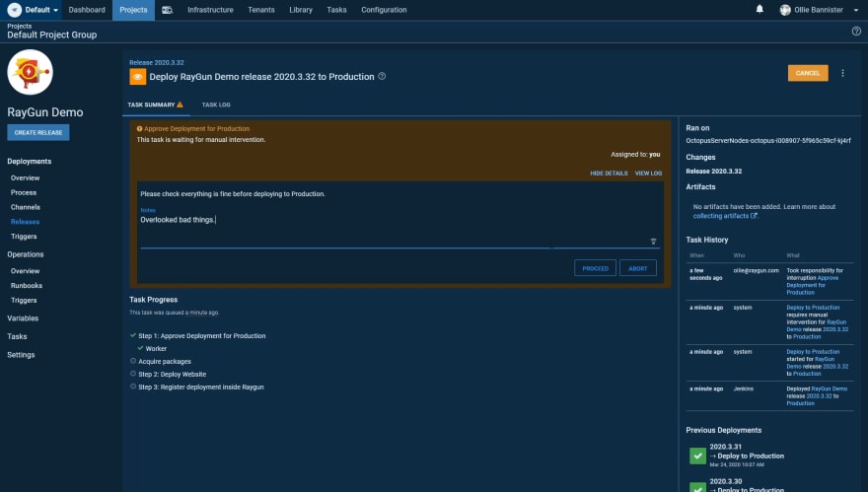
Task: Open Overview under Operations
Action: pyautogui.click(x=25, y=271)
